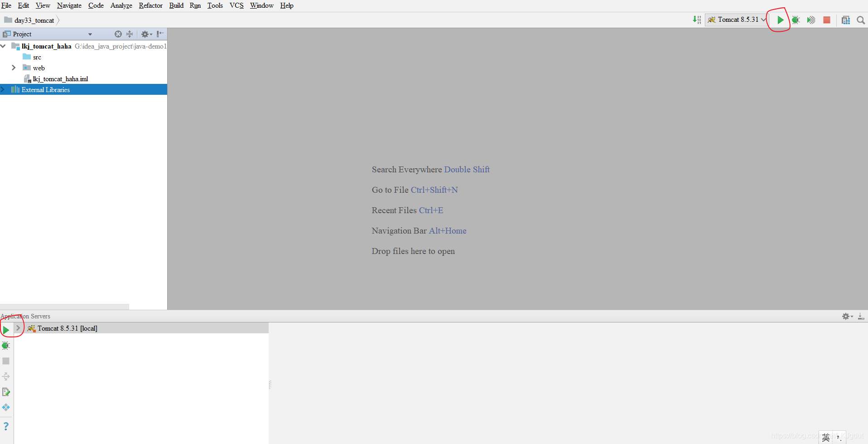Hide the Application Servers panel

click(861, 316)
